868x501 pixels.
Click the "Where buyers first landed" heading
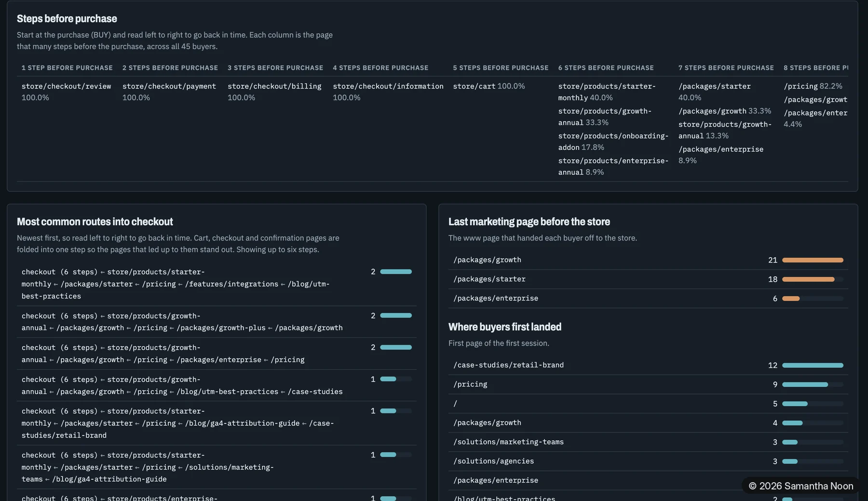(x=505, y=327)
